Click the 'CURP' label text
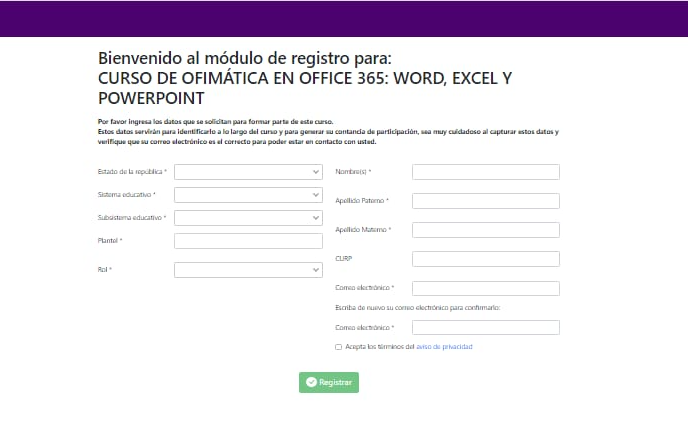 pyautogui.click(x=344, y=258)
